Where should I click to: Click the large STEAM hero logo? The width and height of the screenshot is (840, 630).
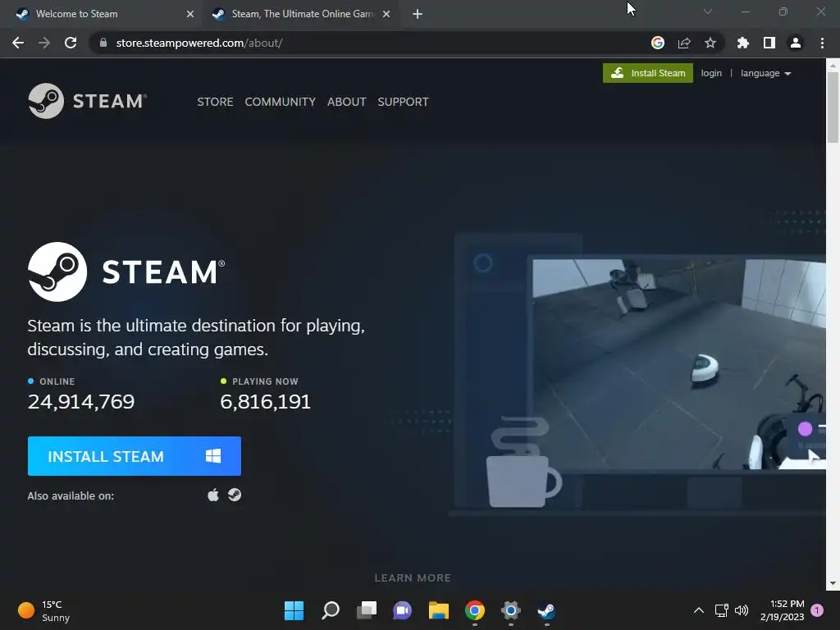(x=126, y=272)
